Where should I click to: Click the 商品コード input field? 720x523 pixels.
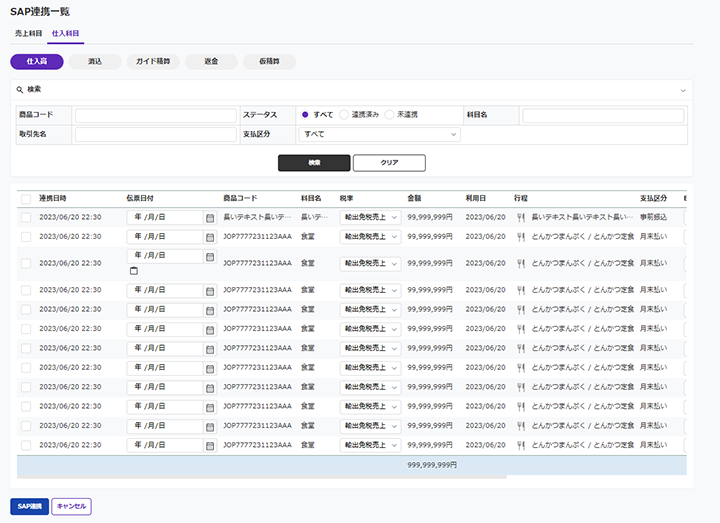pos(154,116)
